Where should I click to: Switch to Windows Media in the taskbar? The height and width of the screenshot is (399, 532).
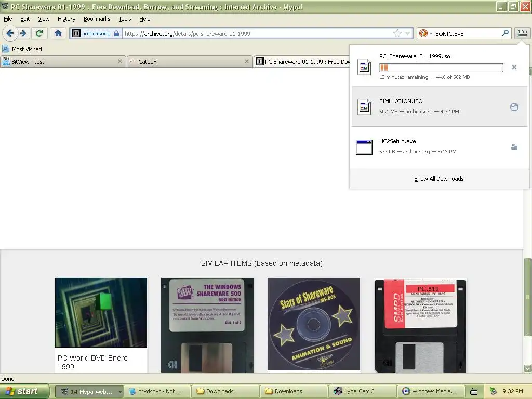tap(431, 391)
